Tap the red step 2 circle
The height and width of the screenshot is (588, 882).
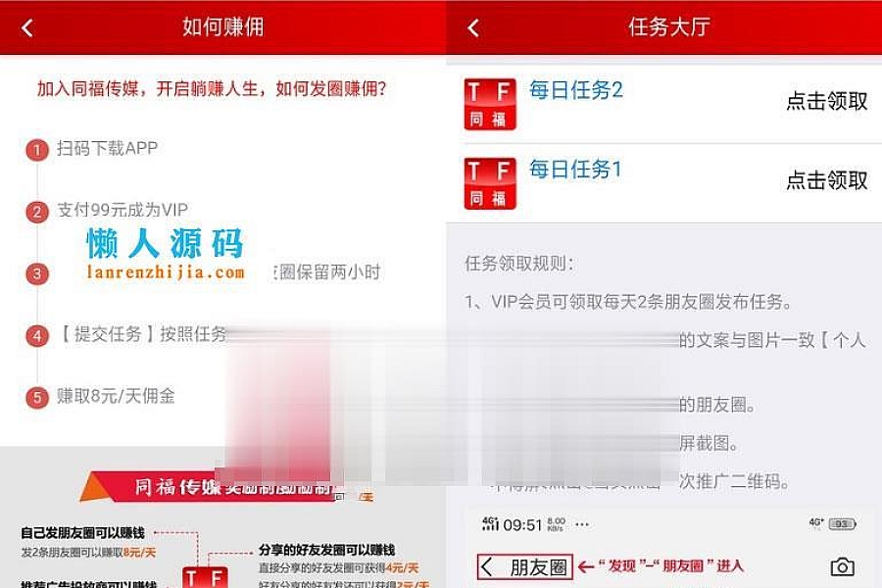(37, 212)
